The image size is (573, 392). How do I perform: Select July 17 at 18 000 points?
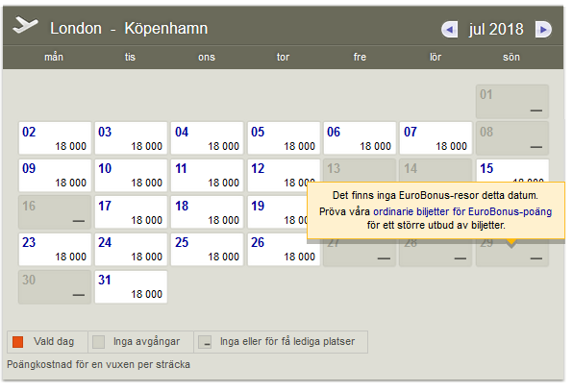131,212
